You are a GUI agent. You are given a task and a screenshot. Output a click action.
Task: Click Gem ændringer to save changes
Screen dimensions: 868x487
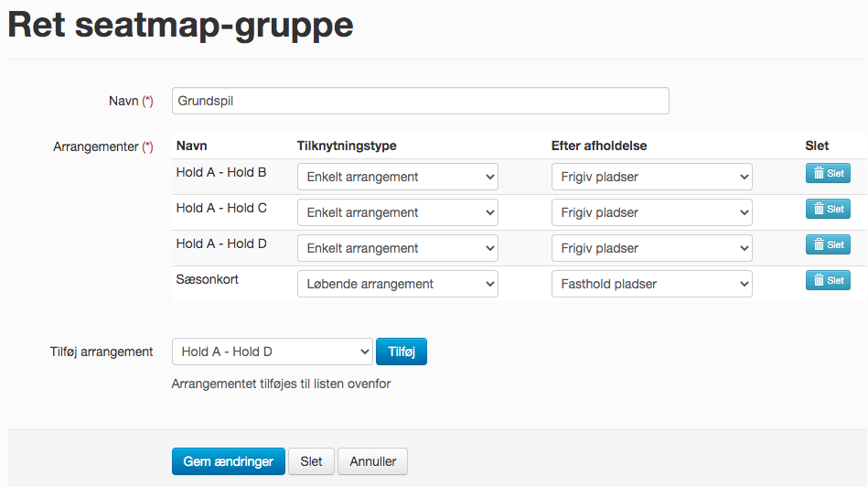(x=228, y=461)
